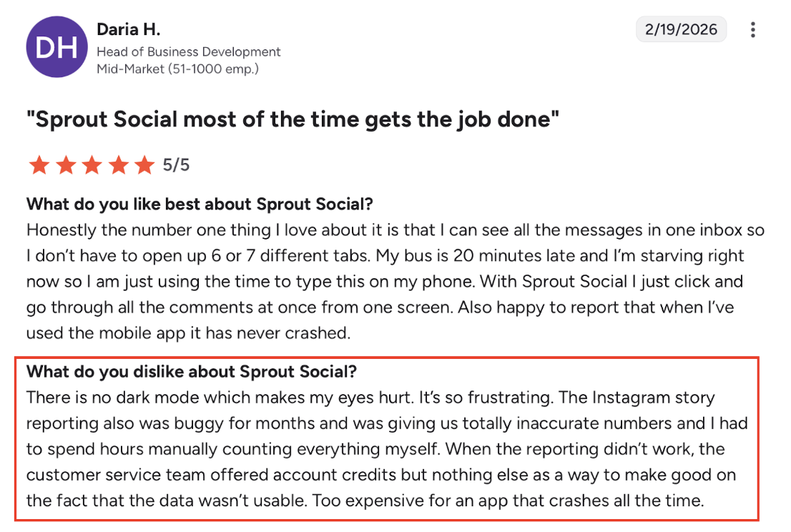
Task: Click the second rating star
Action: point(66,165)
